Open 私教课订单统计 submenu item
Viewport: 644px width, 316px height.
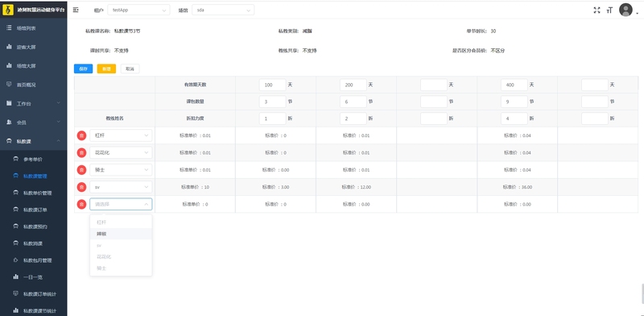coord(33,294)
